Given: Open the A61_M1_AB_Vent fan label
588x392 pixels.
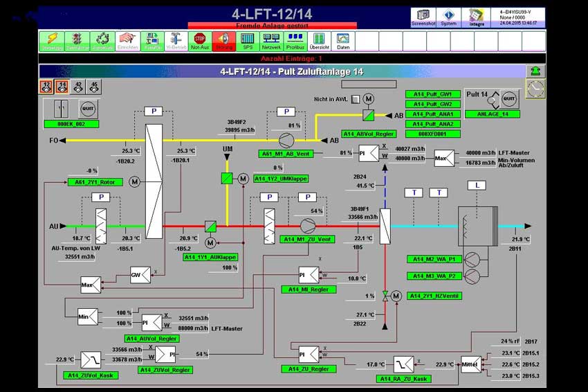Looking at the screenshot, I should [286, 154].
